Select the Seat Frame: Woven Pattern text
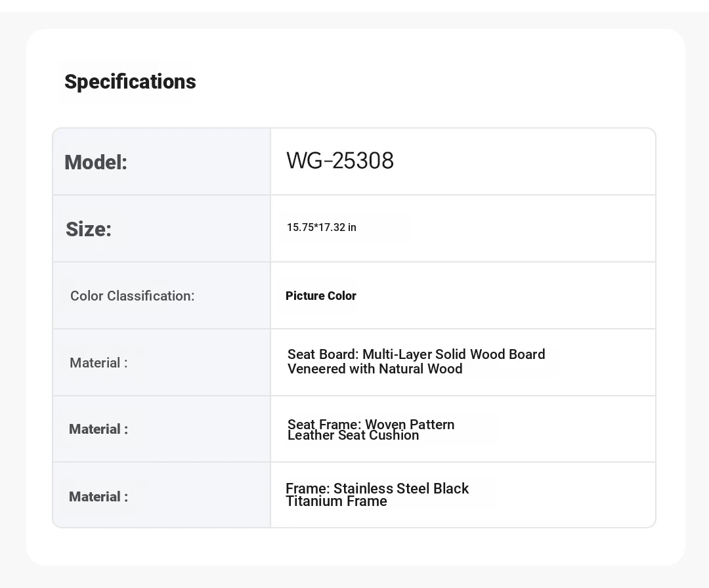709x588 pixels. 371,424
